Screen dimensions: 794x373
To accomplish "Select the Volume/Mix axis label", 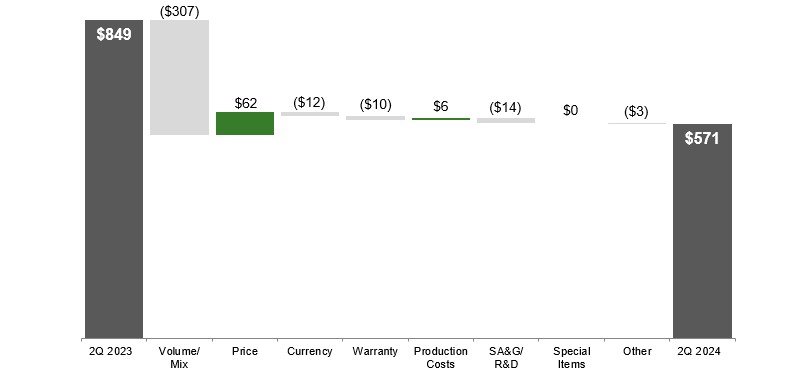I will pyautogui.click(x=179, y=357).
